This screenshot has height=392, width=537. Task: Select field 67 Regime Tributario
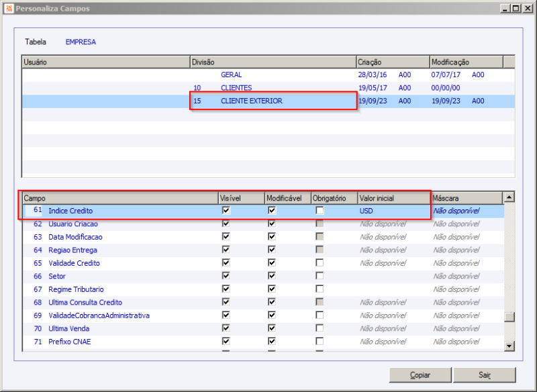(263, 289)
